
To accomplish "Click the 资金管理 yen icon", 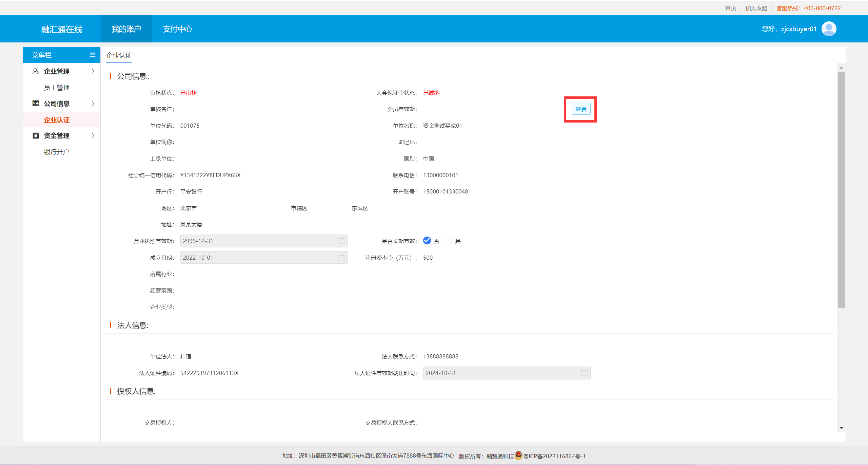I will pyautogui.click(x=36, y=135).
